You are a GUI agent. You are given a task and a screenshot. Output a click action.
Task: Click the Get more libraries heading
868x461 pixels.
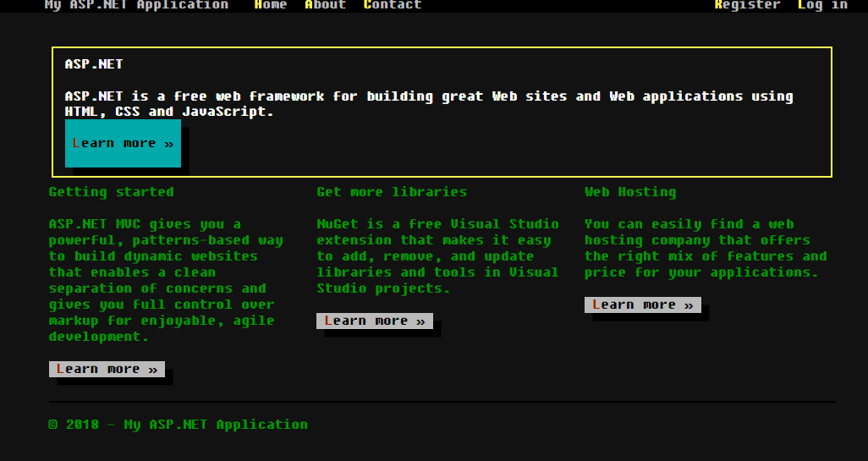coord(392,192)
